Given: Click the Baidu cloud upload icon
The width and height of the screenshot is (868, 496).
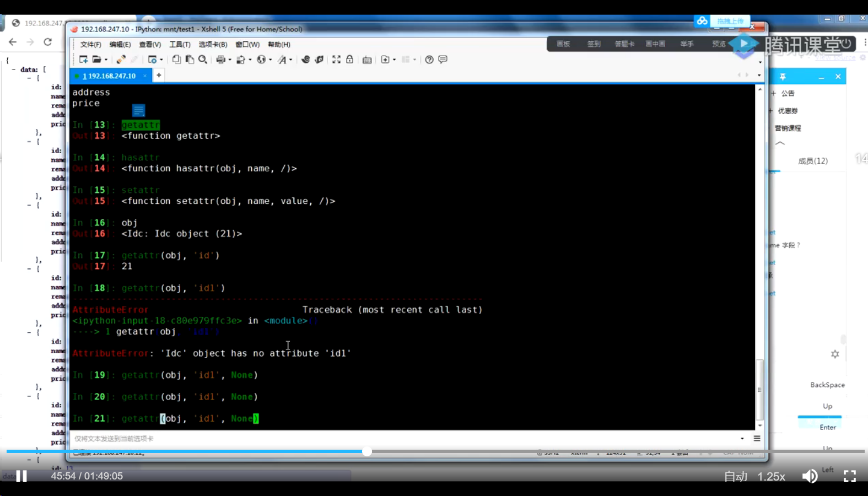Looking at the screenshot, I should (702, 21).
